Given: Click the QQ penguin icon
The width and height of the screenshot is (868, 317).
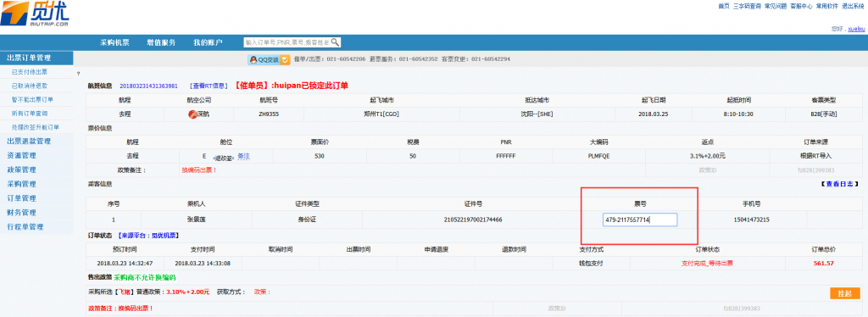Looking at the screenshot, I should [253, 59].
